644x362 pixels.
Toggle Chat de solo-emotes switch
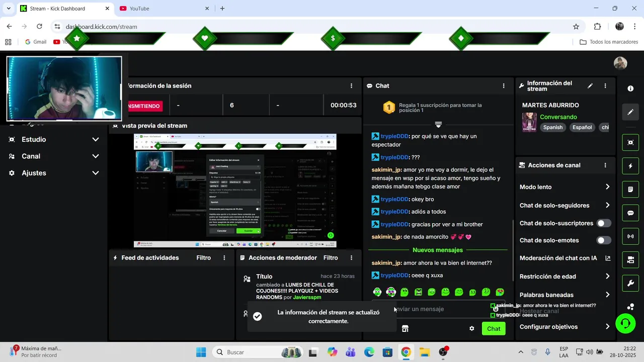coord(604,240)
